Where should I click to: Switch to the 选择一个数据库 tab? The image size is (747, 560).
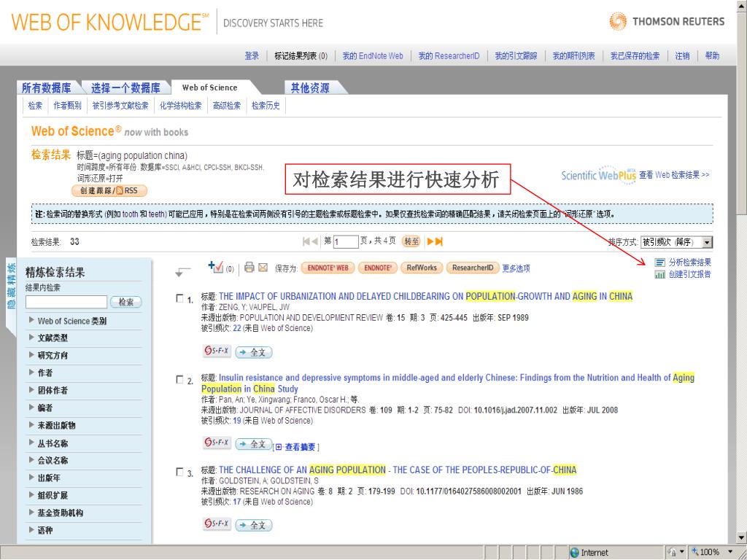point(125,87)
